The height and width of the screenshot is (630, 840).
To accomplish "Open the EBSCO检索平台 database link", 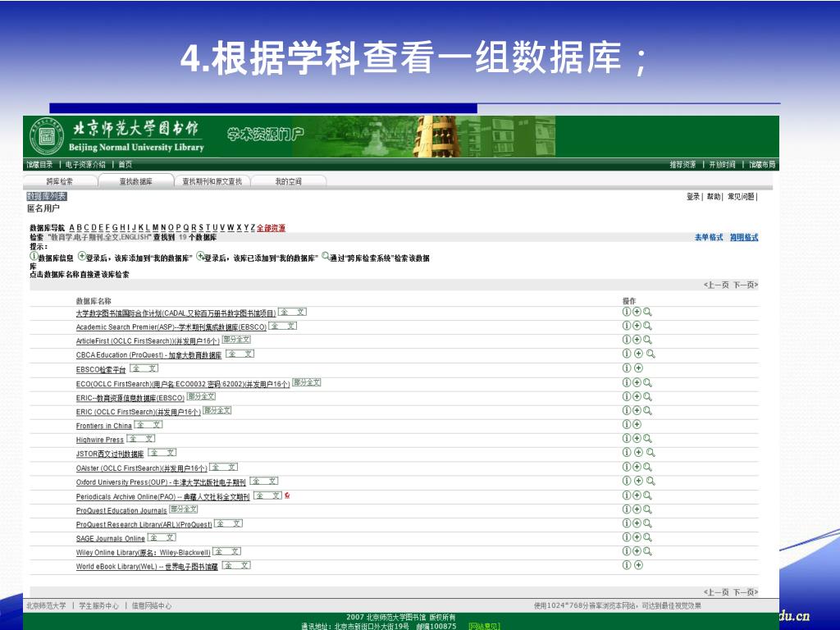I will 101,369.
